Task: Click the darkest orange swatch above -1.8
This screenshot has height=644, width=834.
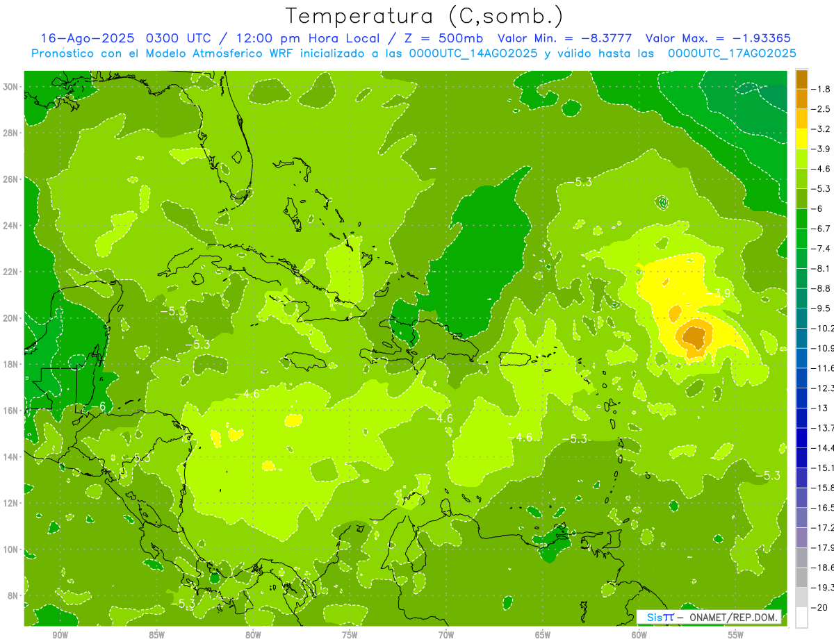Action: (x=801, y=79)
